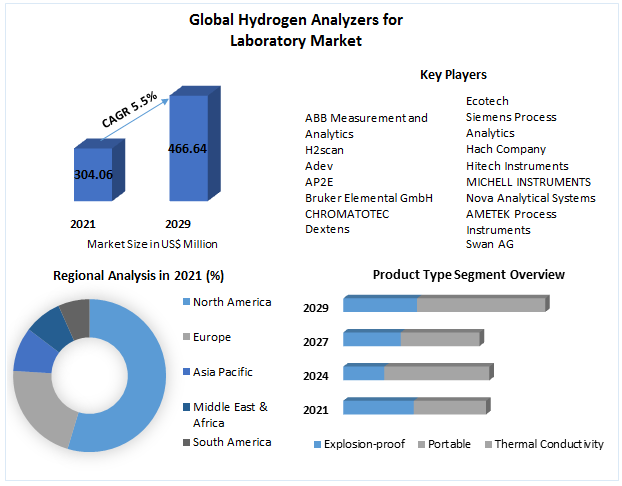The width and height of the screenshot is (622, 486).
Task: Click the CHROMATOTEC company name
Action: point(347,213)
